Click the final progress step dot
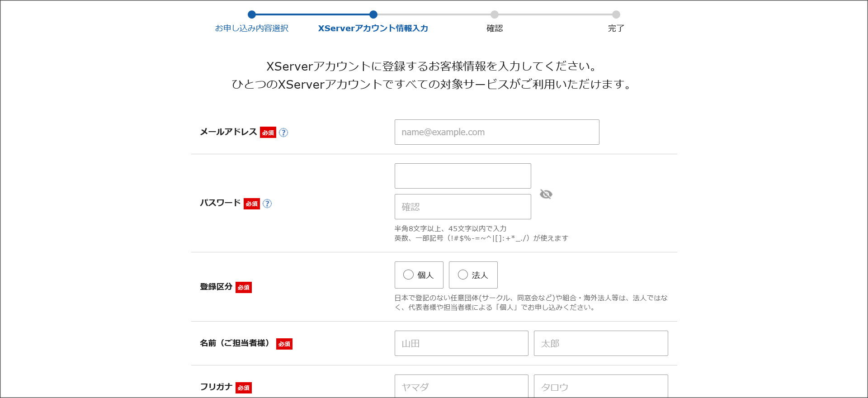 616,14
